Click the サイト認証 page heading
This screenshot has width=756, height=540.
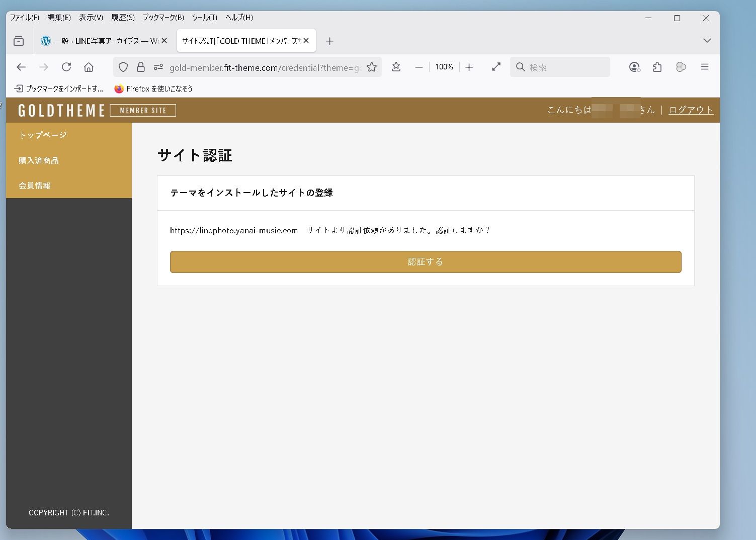pyautogui.click(x=195, y=155)
